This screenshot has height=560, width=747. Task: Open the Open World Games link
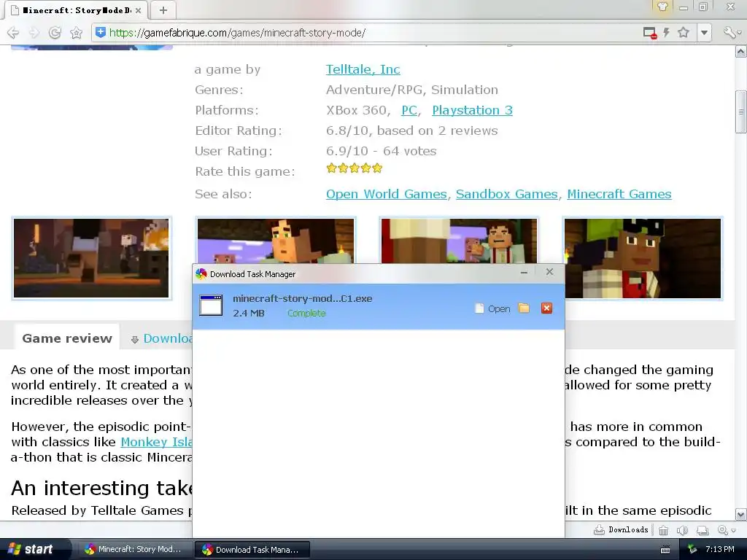(387, 194)
